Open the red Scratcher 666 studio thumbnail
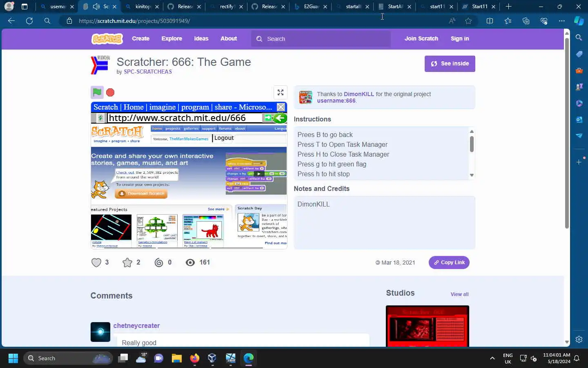The height and width of the screenshot is (368, 588). tap(427, 326)
